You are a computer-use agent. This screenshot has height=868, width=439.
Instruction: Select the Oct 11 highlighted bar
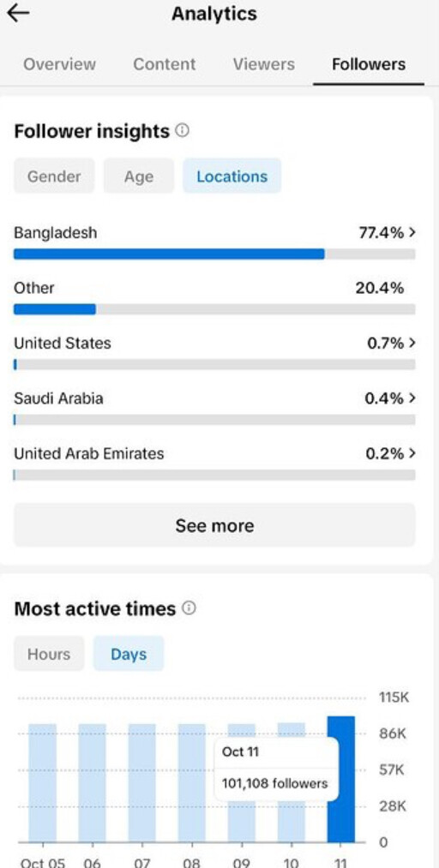[341, 780]
